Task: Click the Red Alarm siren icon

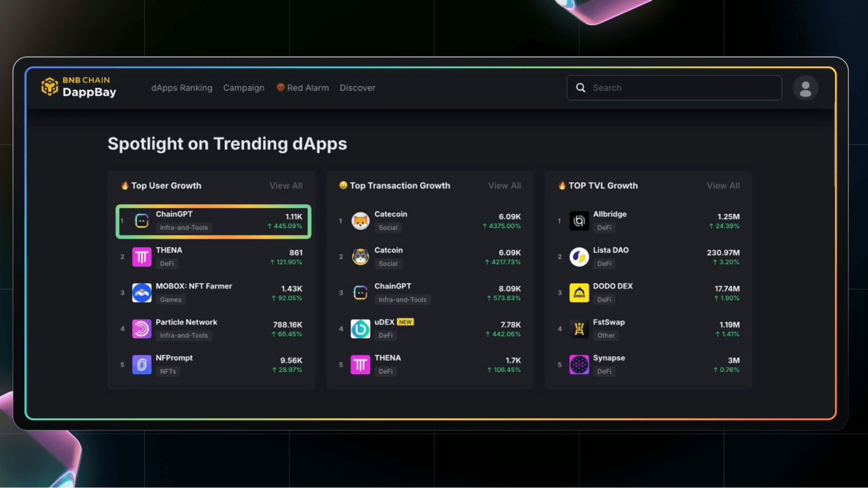Action: tap(281, 88)
